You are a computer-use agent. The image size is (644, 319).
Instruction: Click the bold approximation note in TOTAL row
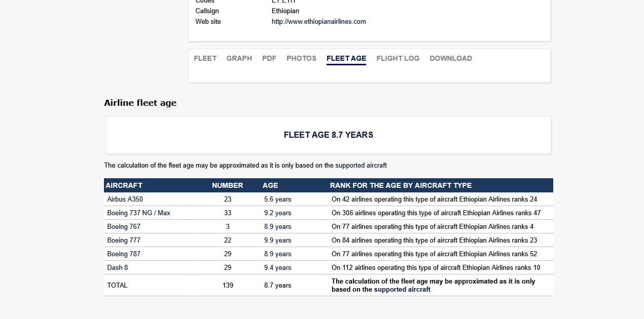click(434, 286)
